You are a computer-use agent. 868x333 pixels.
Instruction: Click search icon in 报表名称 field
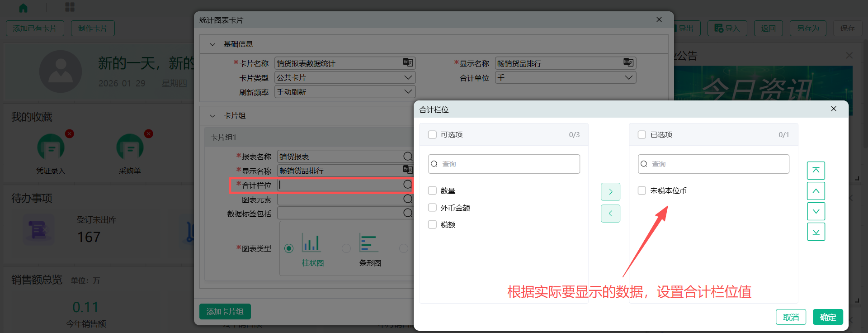click(407, 157)
